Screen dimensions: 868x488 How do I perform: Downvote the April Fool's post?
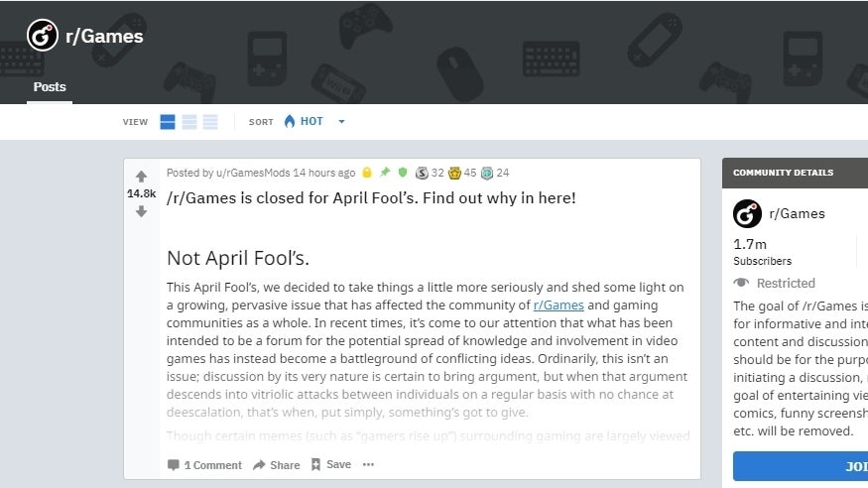pos(141,211)
